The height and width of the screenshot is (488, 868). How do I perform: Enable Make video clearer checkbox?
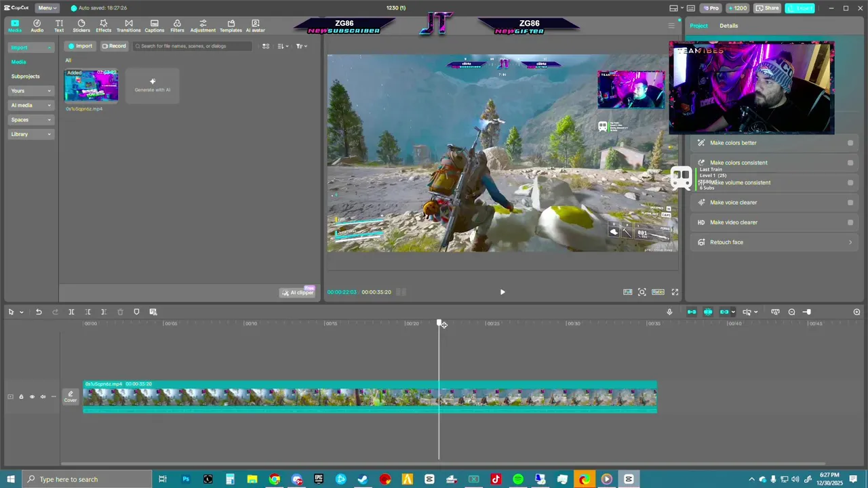click(850, 222)
